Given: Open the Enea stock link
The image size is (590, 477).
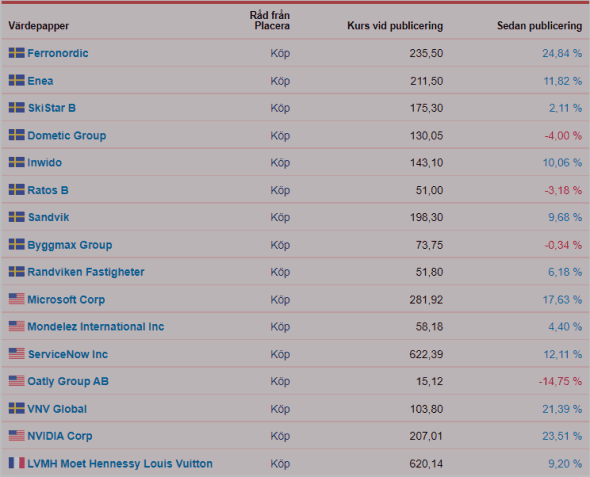Looking at the screenshot, I should (40, 81).
